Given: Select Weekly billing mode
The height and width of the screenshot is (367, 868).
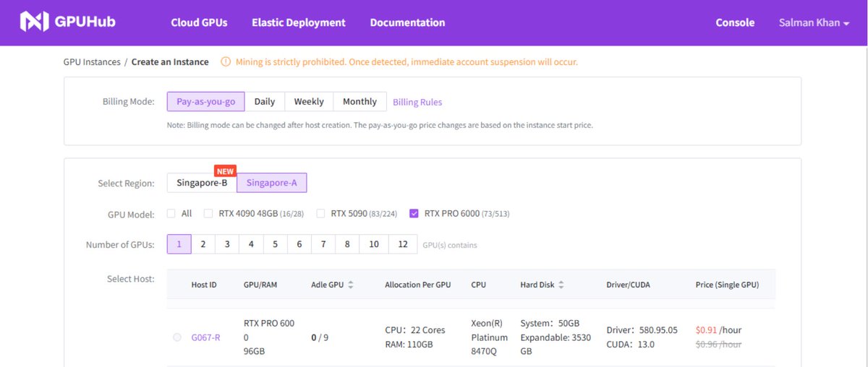Looking at the screenshot, I should tap(309, 102).
